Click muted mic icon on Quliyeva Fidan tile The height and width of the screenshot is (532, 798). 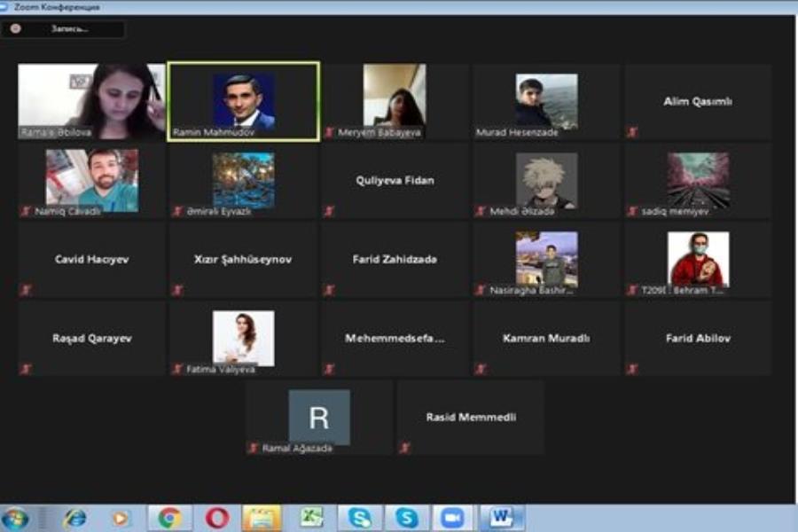pyautogui.click(x=329, y=211)
